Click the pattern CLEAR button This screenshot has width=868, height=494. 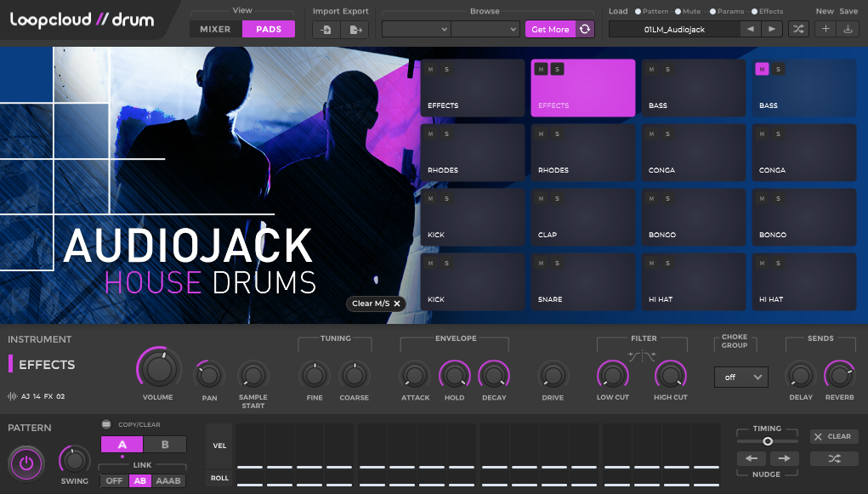point(834,436)
